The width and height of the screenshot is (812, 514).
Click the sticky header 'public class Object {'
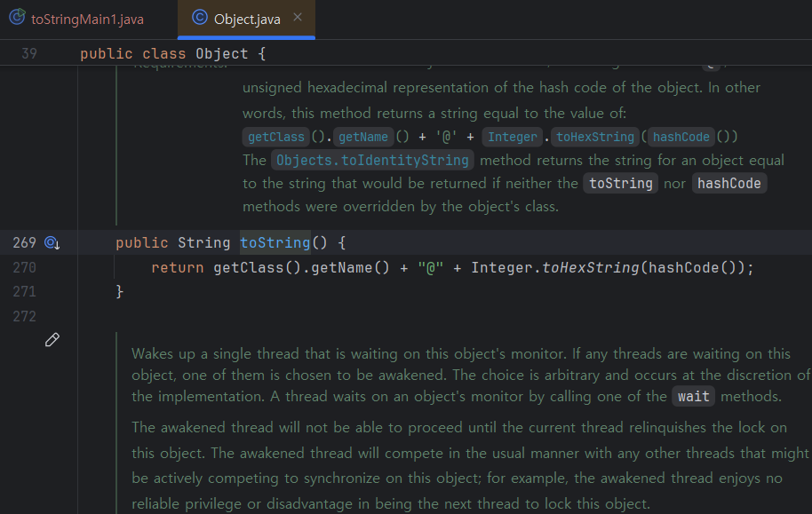click(x=173, y=54)
